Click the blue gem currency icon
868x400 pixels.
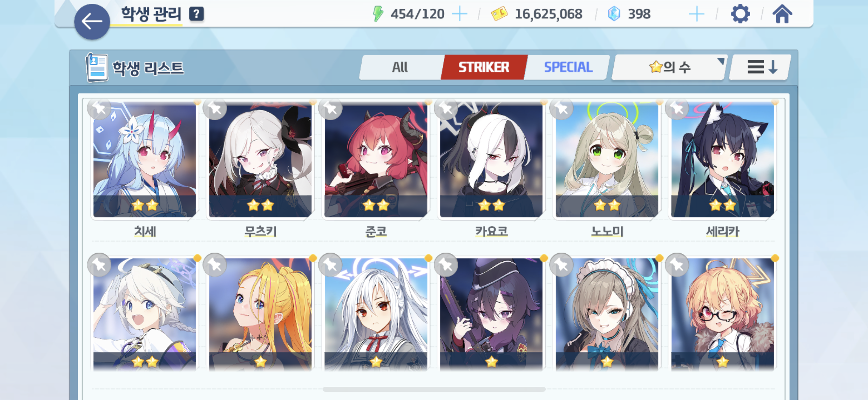(614, 14)
